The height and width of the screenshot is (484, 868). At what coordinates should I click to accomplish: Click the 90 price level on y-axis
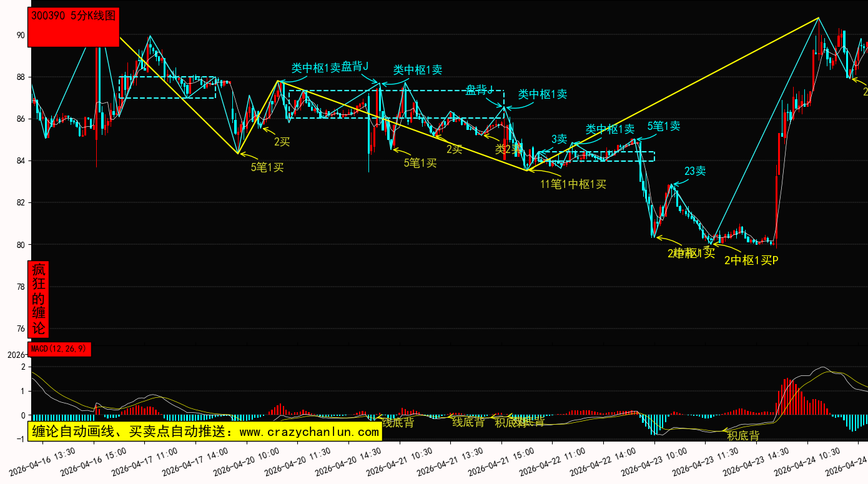(21, 36)
